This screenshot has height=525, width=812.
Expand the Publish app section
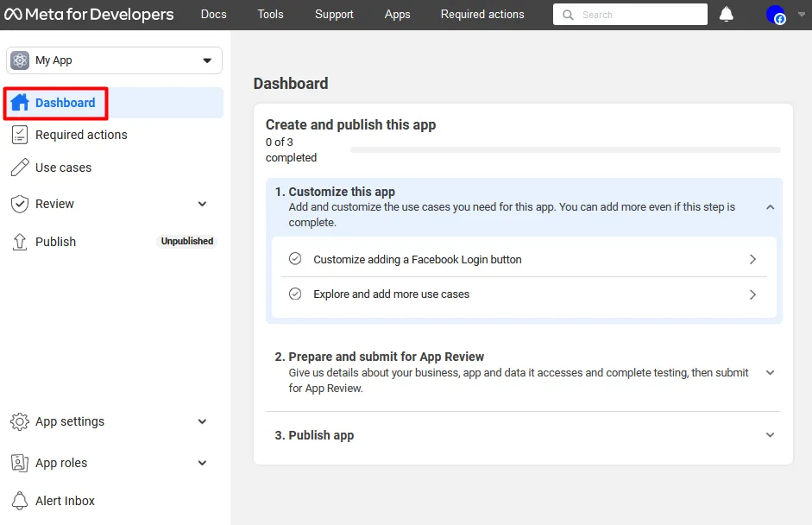[x=769, y=435]
